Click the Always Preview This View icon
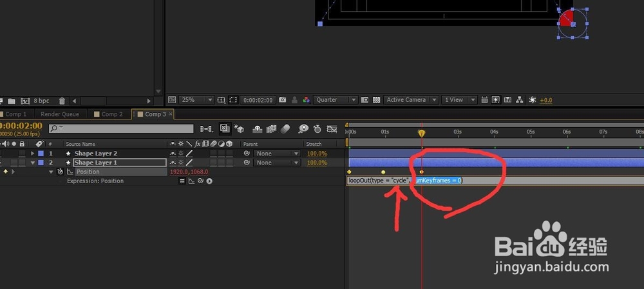644x289 pixels. [172, 99]
